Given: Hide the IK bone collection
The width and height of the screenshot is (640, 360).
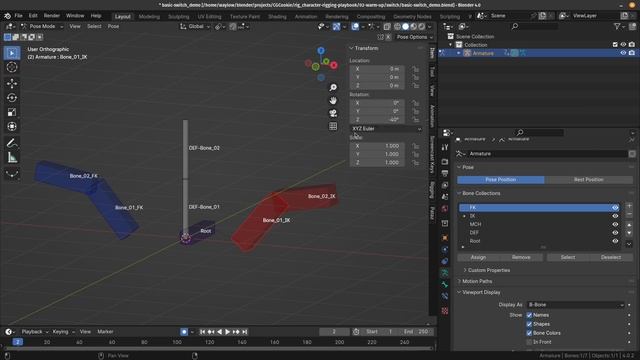Looking at the screenshot, I should (x=615, y=216).
